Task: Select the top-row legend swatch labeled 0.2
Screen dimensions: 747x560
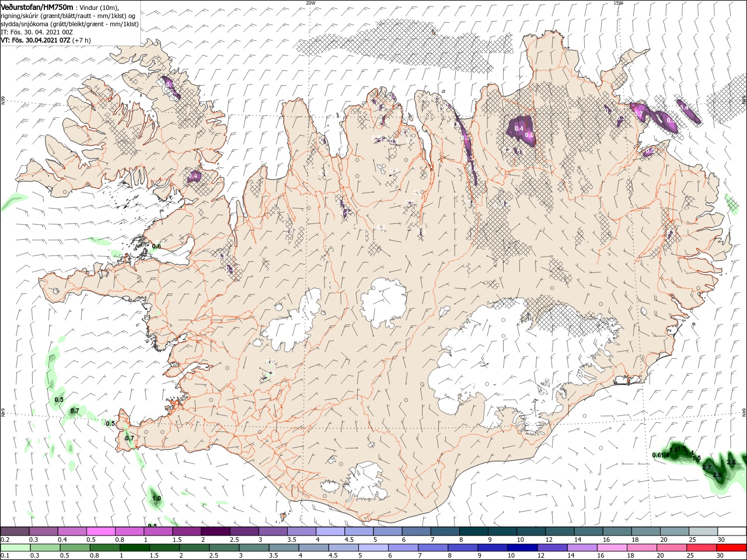Action: (x=15, y=531)
